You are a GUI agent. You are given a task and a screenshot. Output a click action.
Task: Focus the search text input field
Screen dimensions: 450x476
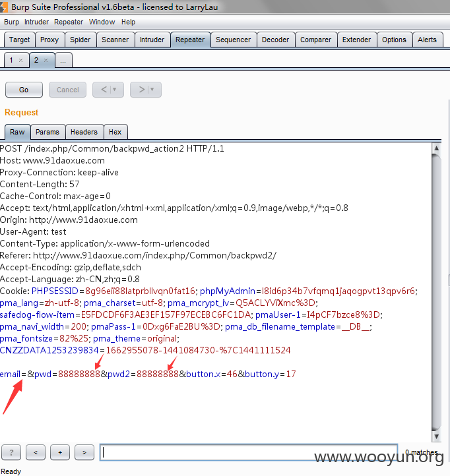tap(249, 452)
